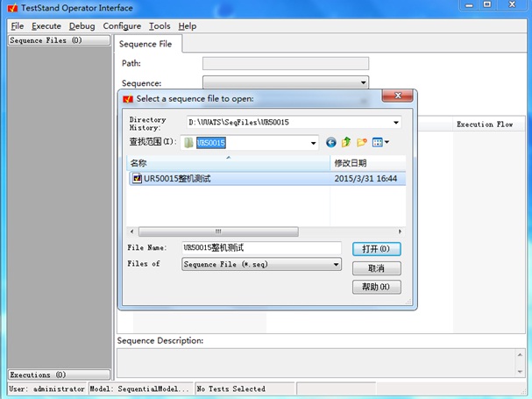Go up one folder level icon

[x=346, y=142]
